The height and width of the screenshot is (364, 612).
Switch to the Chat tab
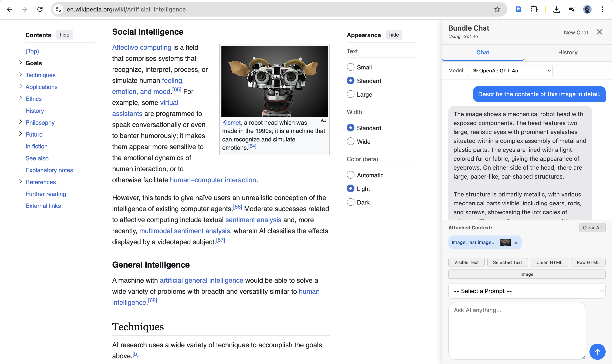pyautogui.click(x=483, y=52)
